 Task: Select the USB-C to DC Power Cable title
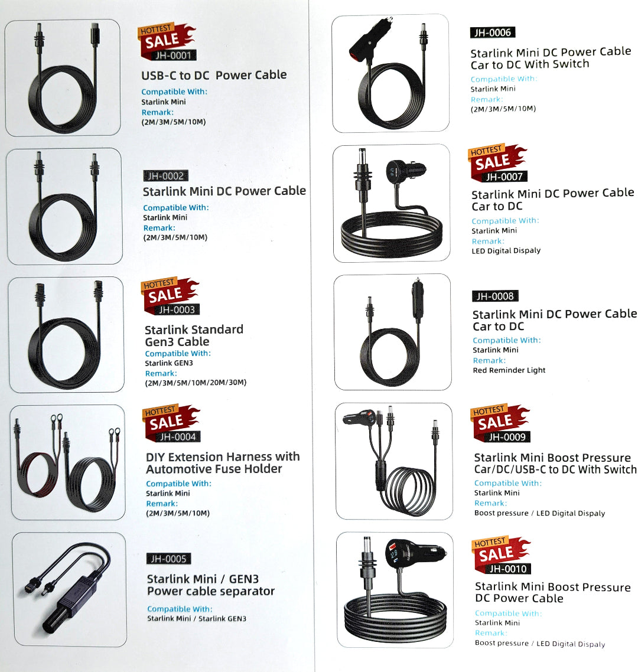pyautogui.click(x=214, y=75)
